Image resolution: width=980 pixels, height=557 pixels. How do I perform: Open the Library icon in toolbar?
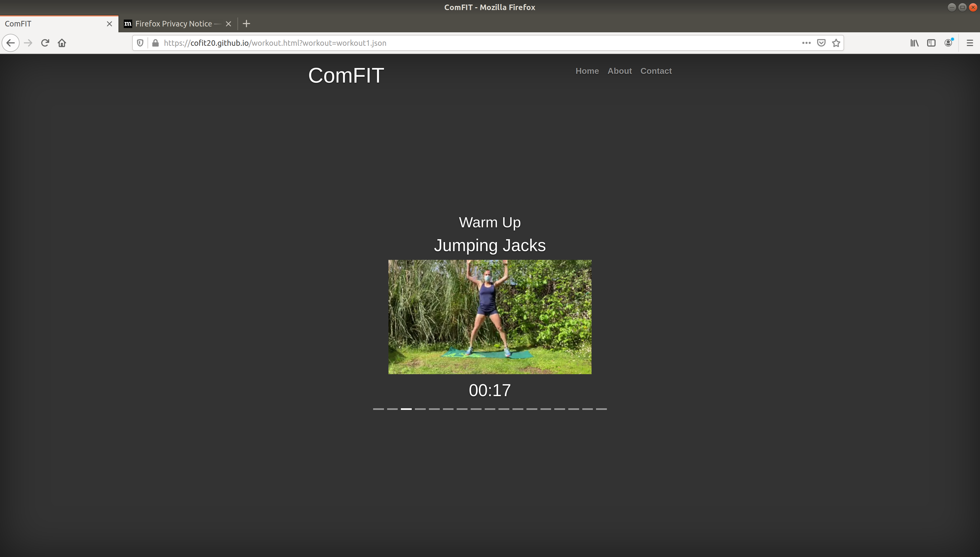click(x=914, y=43)
